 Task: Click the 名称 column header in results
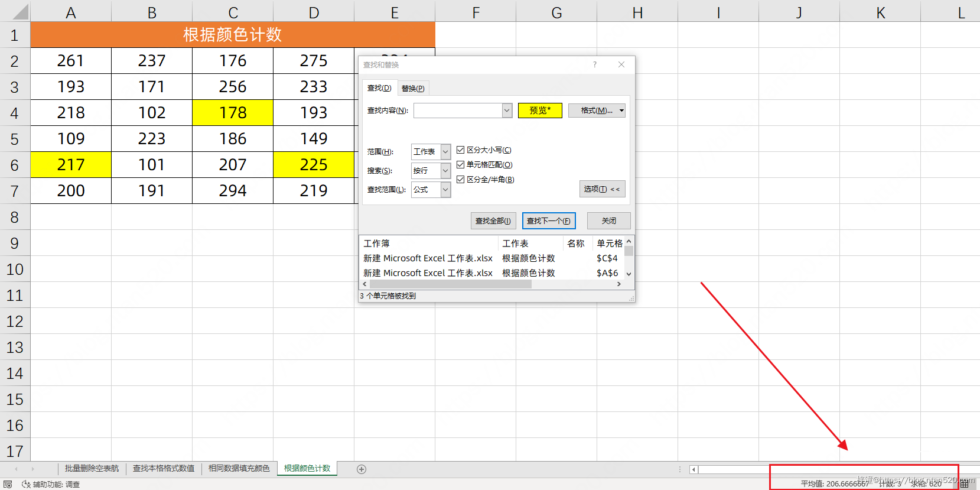pos(577,244)
